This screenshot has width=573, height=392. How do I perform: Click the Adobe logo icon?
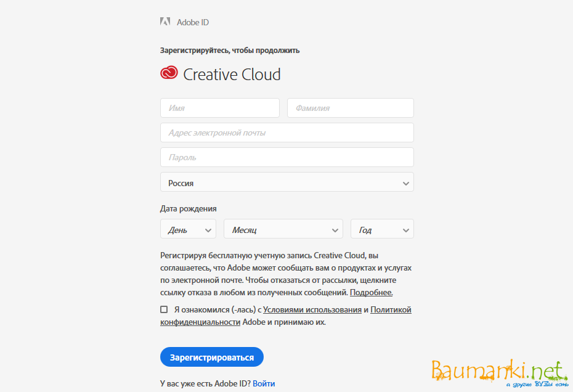pos(165,22)
